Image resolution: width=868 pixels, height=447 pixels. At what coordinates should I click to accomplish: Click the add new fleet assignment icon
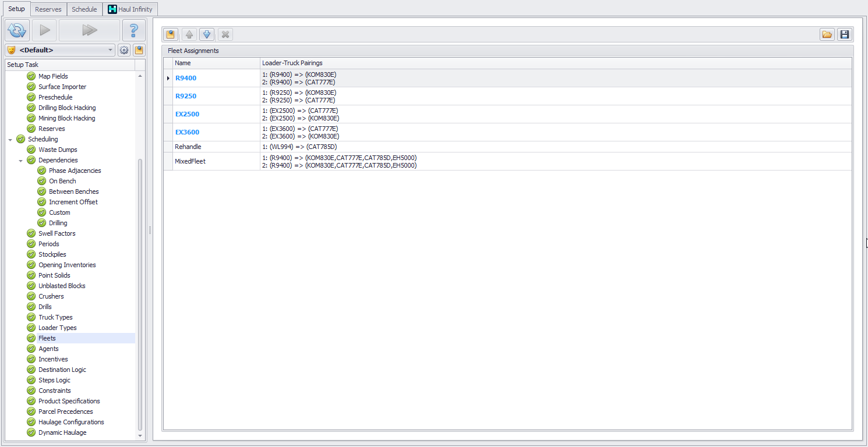pos(171,34)
